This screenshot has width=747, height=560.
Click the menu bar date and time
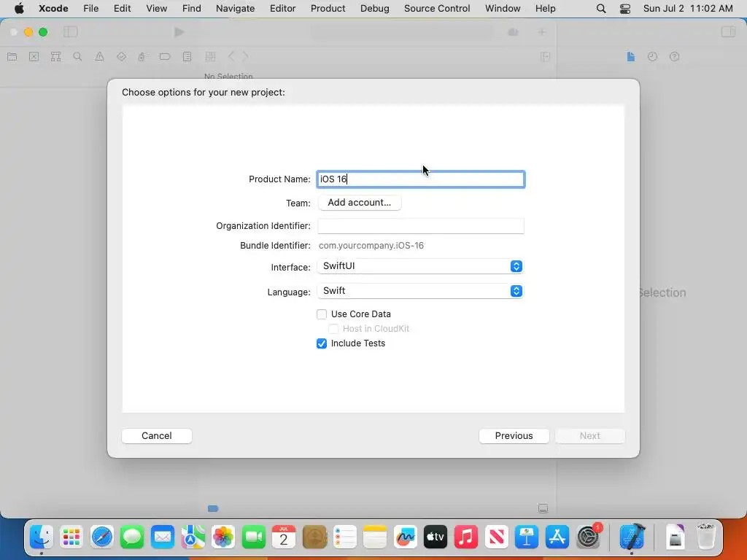tap(687, 9)
